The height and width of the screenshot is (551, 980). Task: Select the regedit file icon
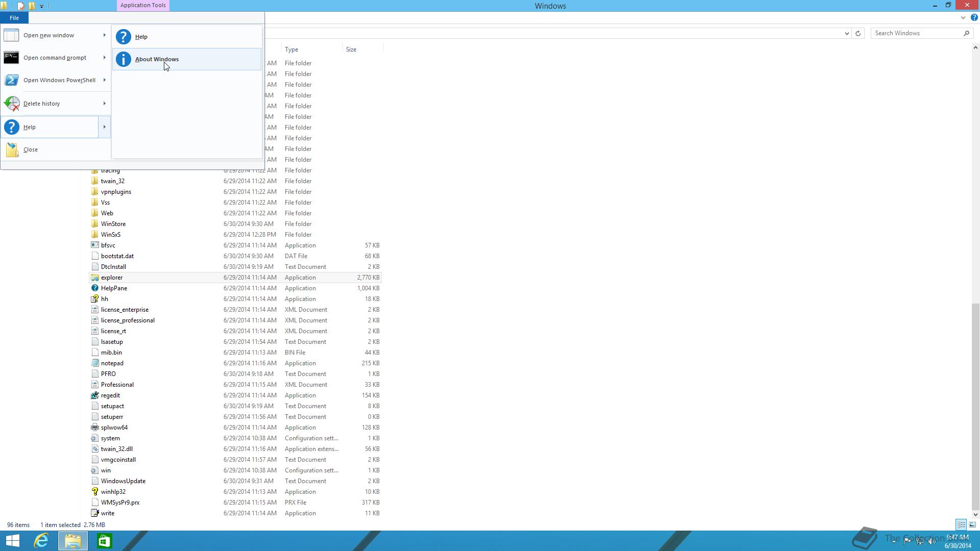click(94, 395)
